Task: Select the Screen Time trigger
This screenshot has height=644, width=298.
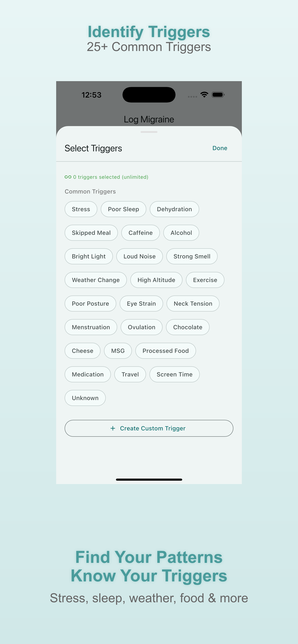Action: point(174,374)
